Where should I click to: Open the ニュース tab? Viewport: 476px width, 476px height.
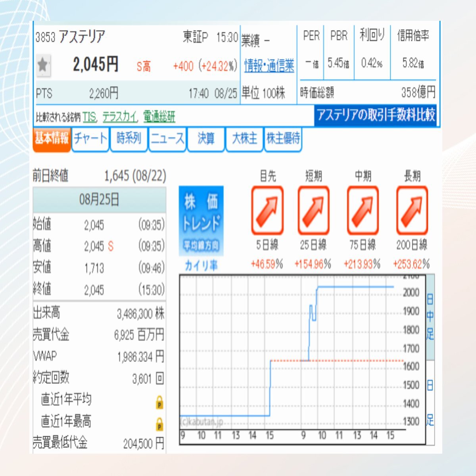click(167, 139)
